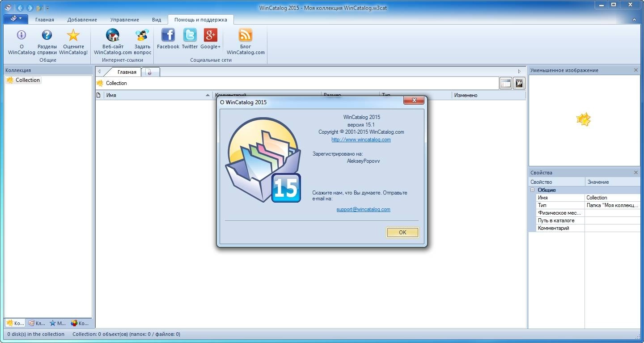644x343 pixels.
Task: Open the Веб-сайт WinCatalog.com globe icon
Action: click(x=113, y=42)
